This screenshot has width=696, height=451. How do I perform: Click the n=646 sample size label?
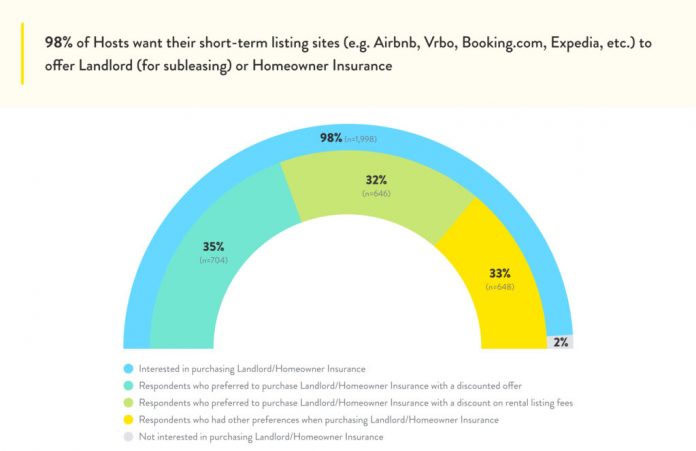pos(376,194)
